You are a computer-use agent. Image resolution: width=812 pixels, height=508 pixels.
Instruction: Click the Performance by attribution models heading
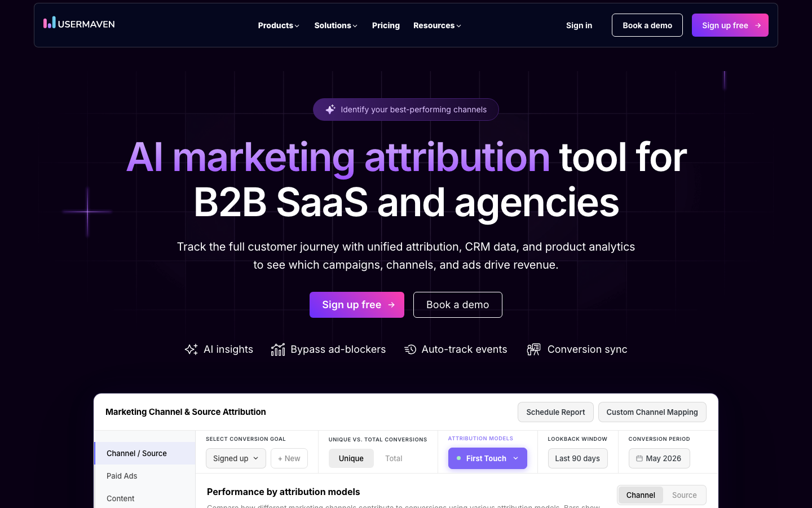tap(284, 492)
